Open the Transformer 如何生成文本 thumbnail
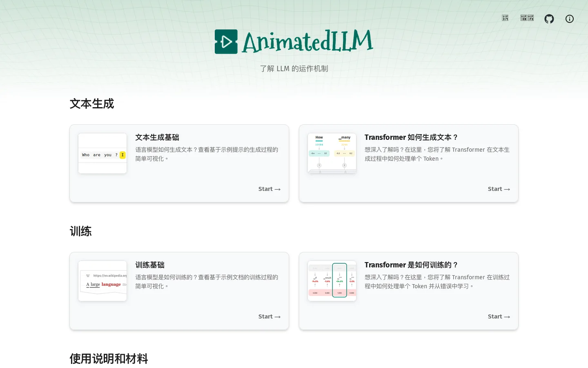The width and height of the screenshot is (588, 368). point(332,153)
